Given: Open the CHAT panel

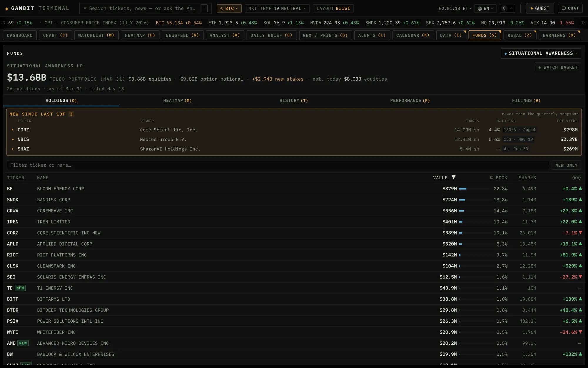Looking at the screenshot, I should coord(570,9).
